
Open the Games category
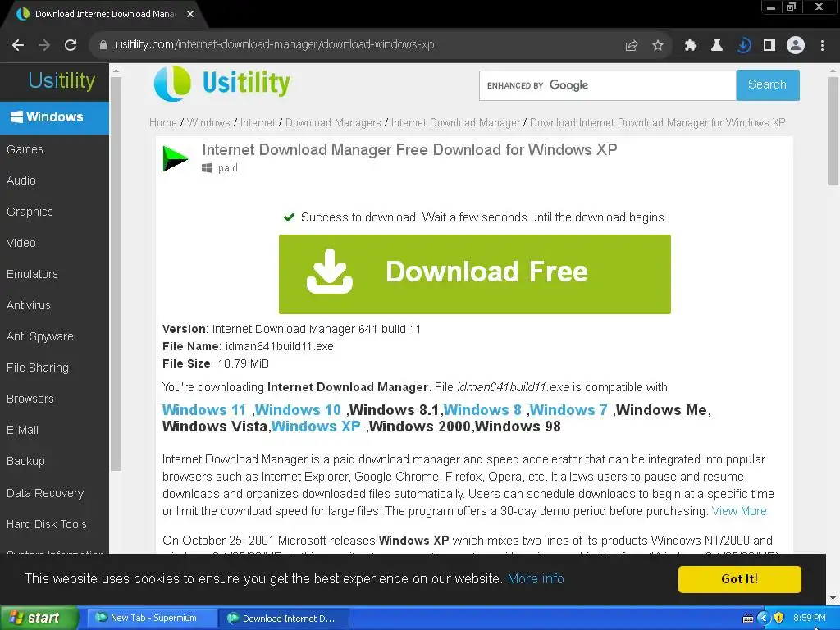click(25, 149)
